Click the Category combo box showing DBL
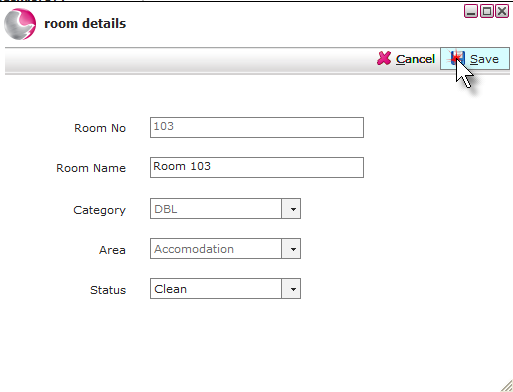513x392 pixels. (225, 209)
